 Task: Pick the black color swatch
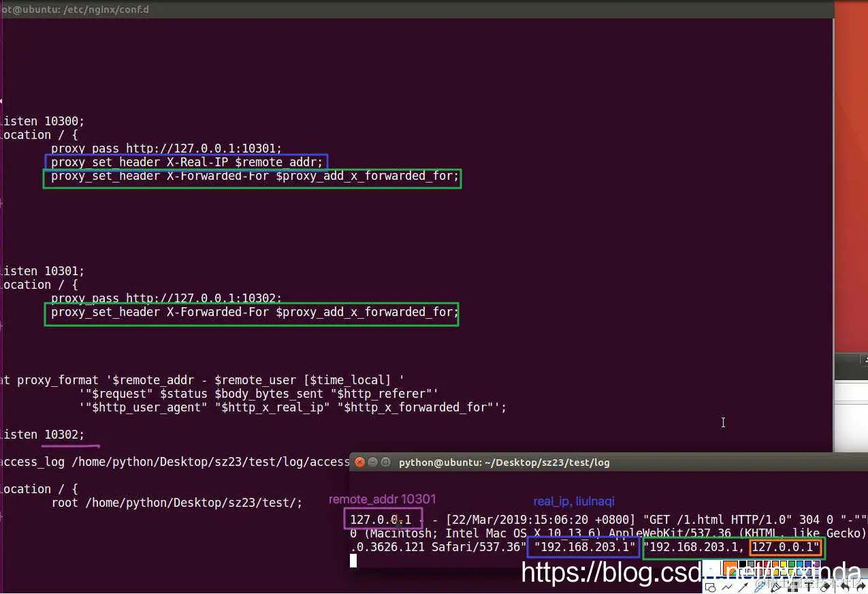(x=743, y=564)
